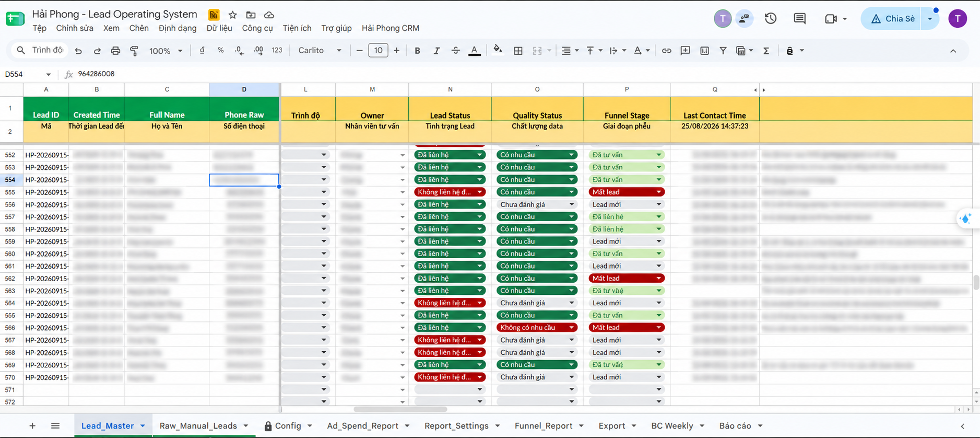980x438 pixels.
Task: Increase font size with plus button
Action: pos(397,51)
